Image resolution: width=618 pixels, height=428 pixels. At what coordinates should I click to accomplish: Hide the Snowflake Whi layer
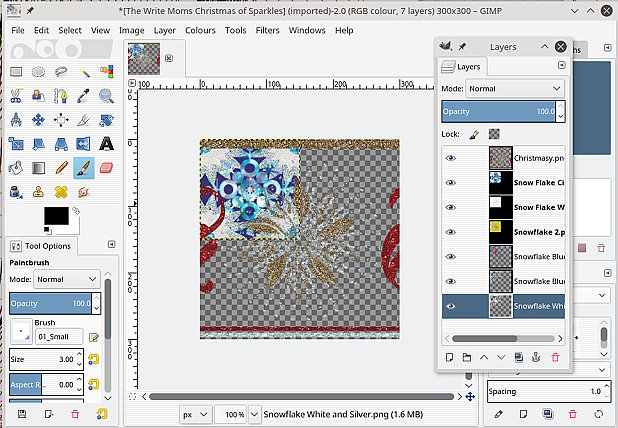click(450, 306)
